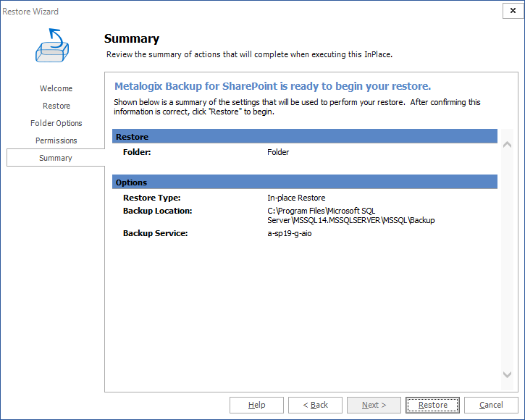
Task: Close the Restore Wizard window
Action: [x=511, y=11]
